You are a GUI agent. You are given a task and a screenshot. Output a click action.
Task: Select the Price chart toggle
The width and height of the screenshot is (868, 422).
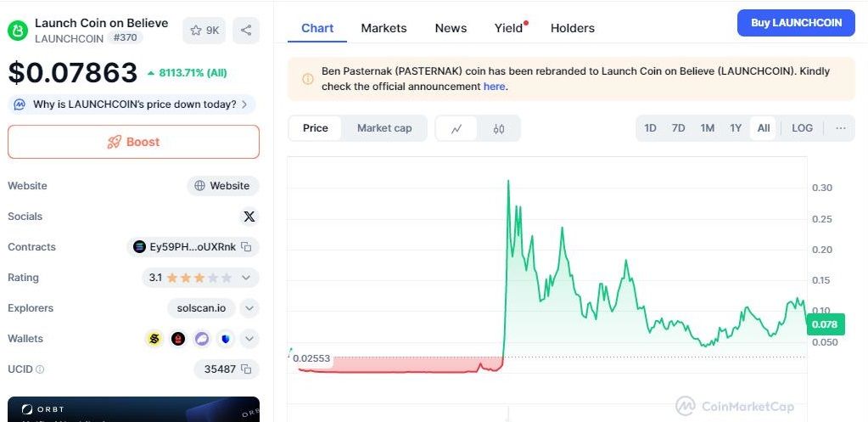point(315,128)
